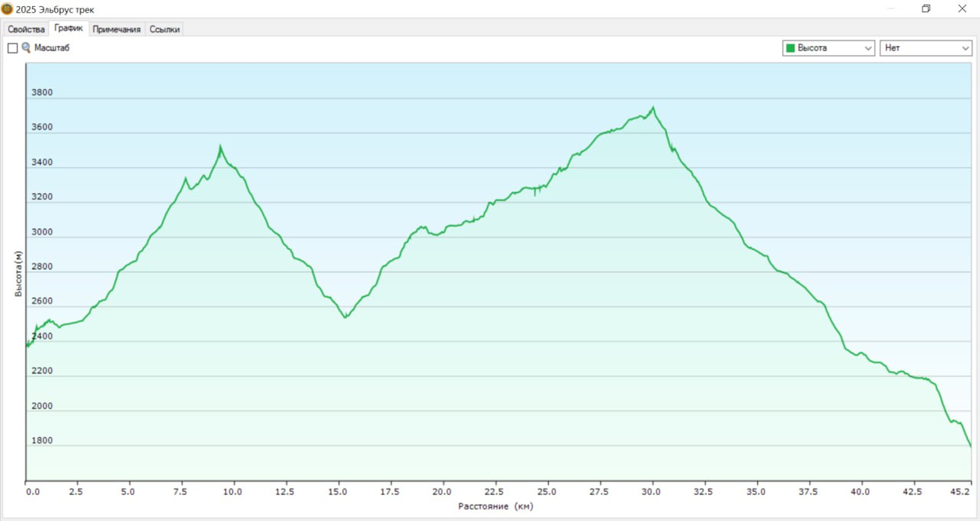Click the track end at 45.2 km
980x521 pixels.
970,446
